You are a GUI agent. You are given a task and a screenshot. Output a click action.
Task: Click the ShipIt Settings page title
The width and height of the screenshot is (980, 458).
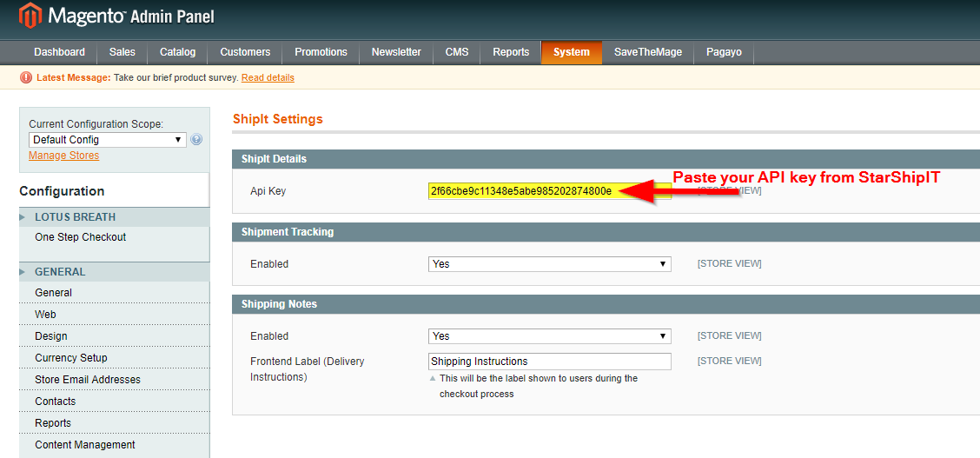tap(277, 119)
